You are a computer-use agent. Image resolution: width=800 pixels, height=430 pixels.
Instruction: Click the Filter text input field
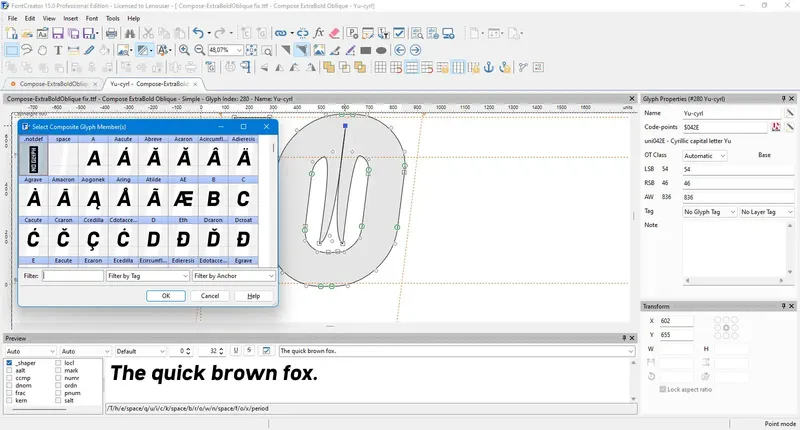73,276
